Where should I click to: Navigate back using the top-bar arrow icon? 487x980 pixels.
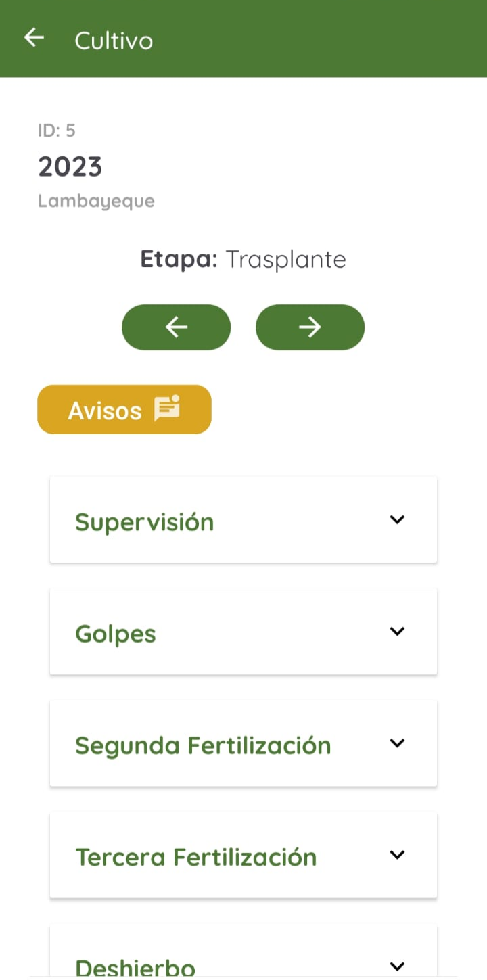(33, 37)
